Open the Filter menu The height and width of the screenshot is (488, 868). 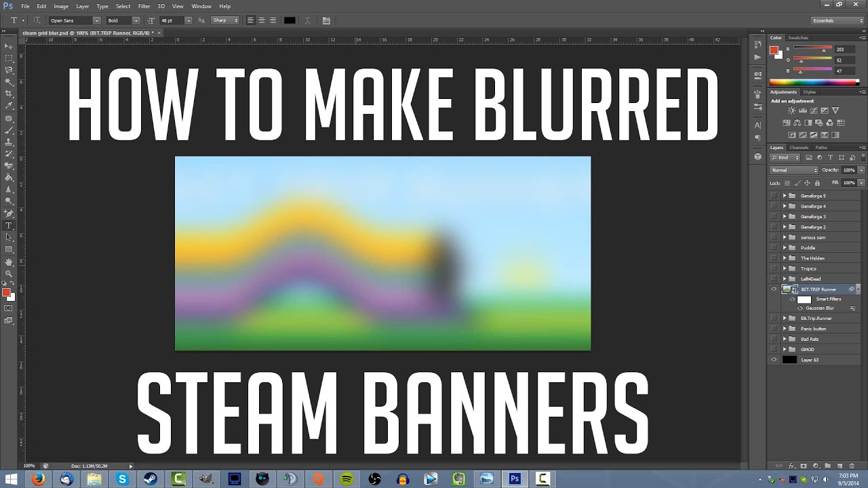144,6
